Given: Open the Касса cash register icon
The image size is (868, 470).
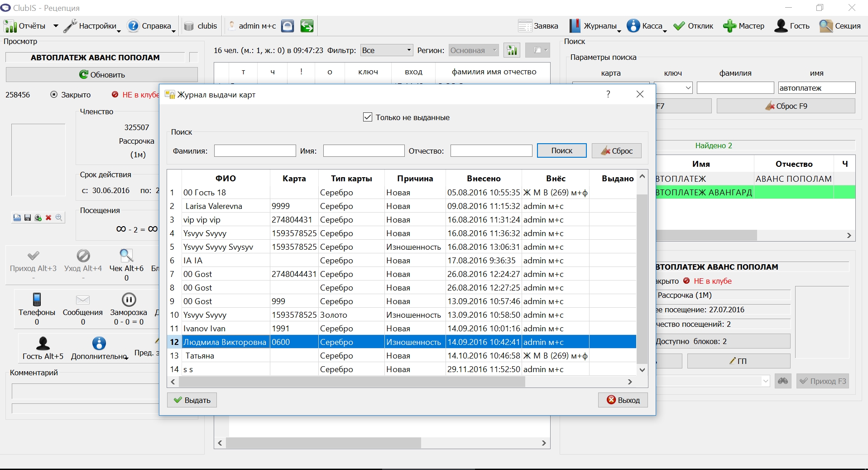Looking at the screenshot, I should [x=633, y=26].
